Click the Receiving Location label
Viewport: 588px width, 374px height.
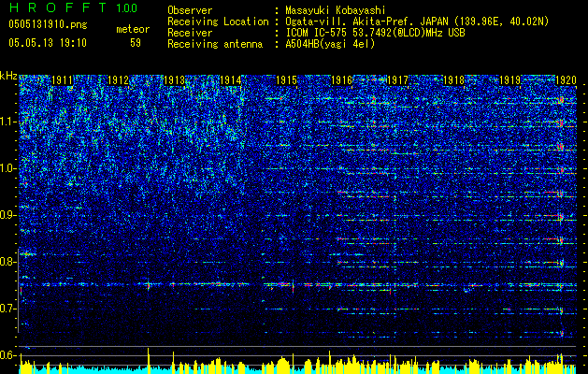coord(218,22)
